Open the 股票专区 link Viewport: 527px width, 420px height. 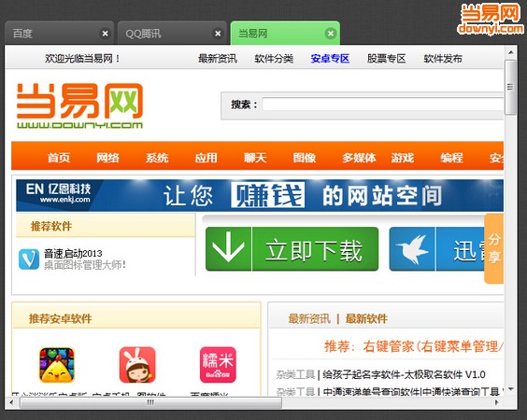387,59
